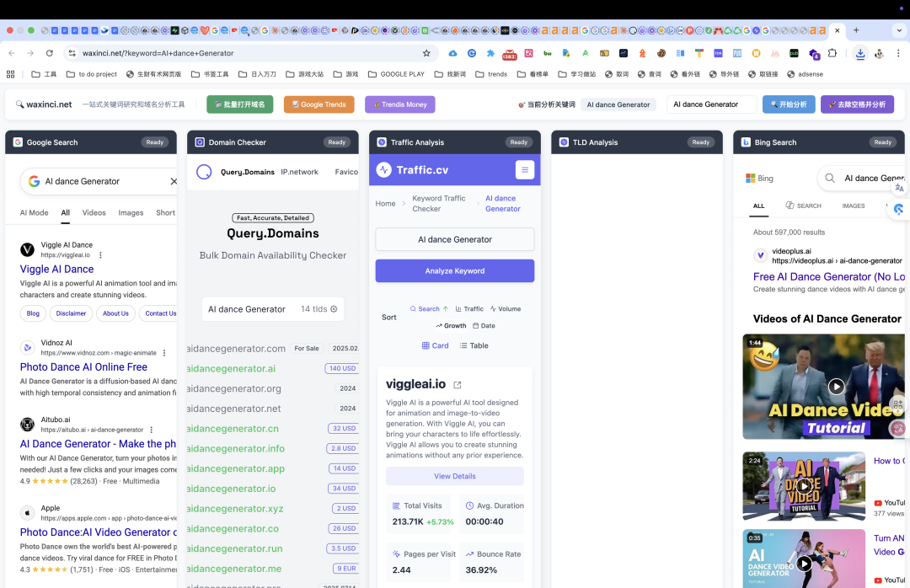
Task: Sort traffic results by Search
Action: 429,309
